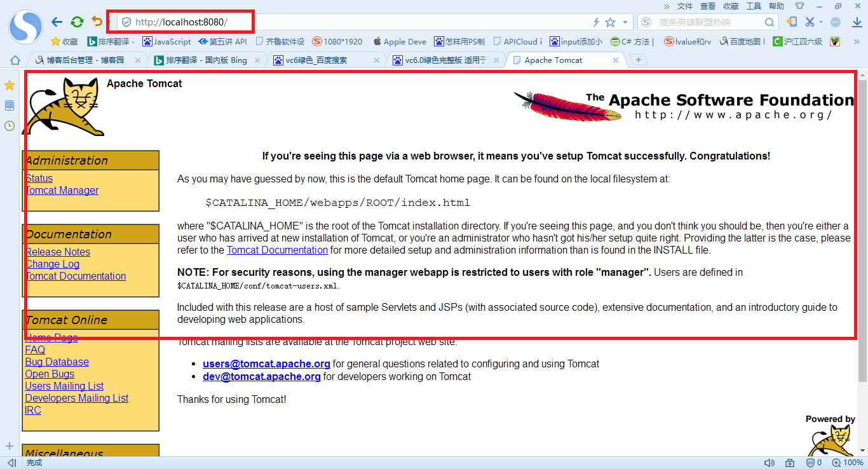Click the 100% zoom magnifier in status bar

[x=848, y=463]
